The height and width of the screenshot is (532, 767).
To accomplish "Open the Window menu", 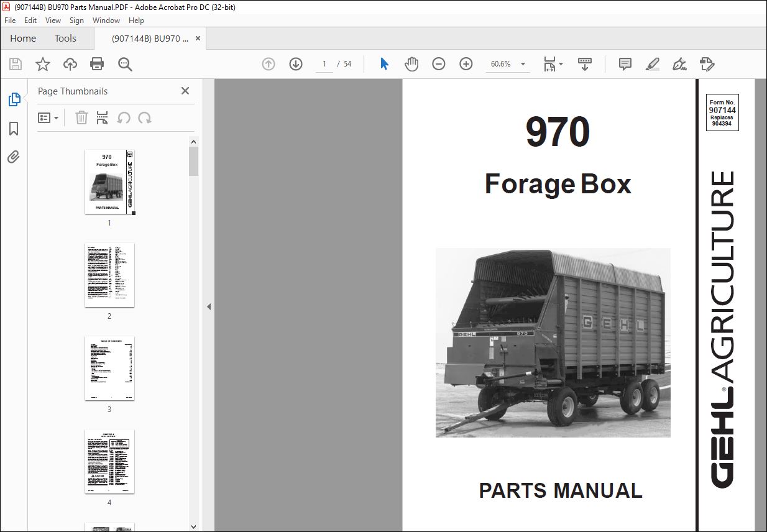I will [106, 21].
